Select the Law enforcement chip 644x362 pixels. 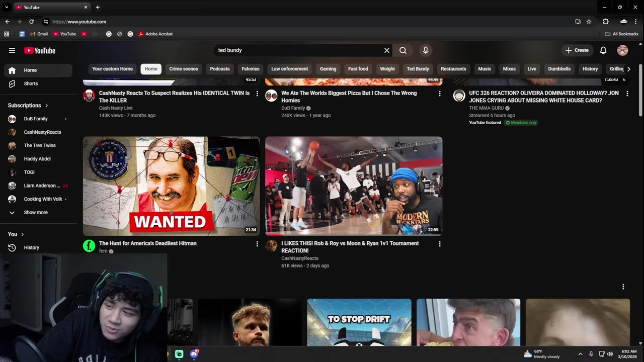tap(289, 69)
